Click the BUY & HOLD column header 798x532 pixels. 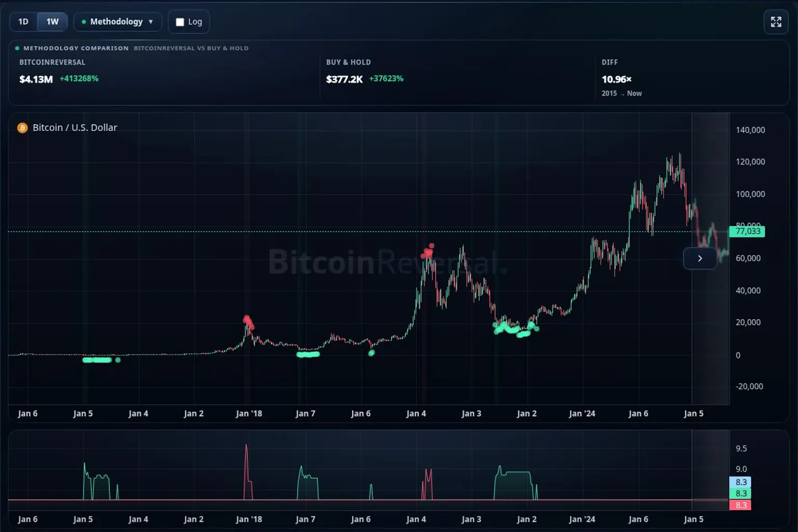point(349,62)
